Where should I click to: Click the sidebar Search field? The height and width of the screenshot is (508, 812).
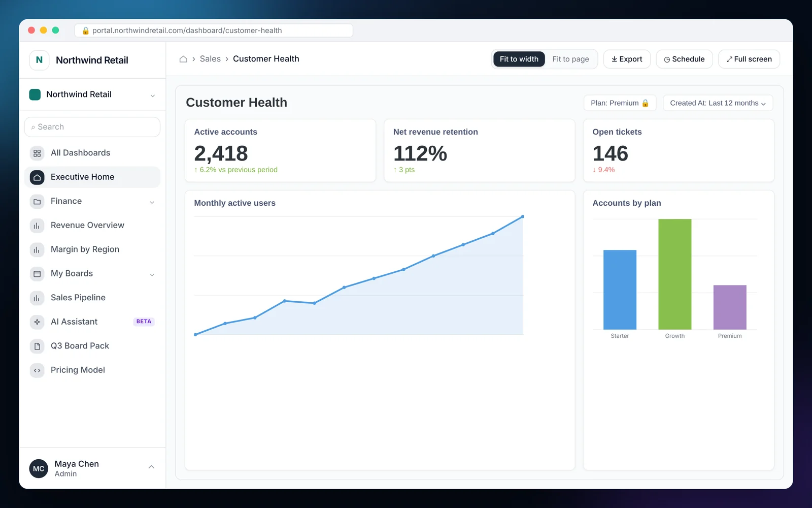coord(92,127)
